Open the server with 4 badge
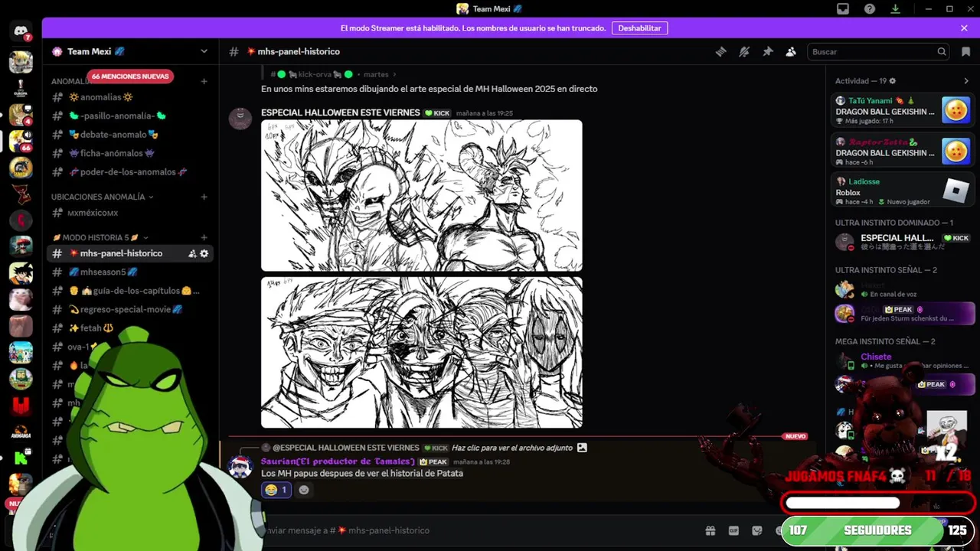This screenshot has height=551, width=980. [21, 115]
